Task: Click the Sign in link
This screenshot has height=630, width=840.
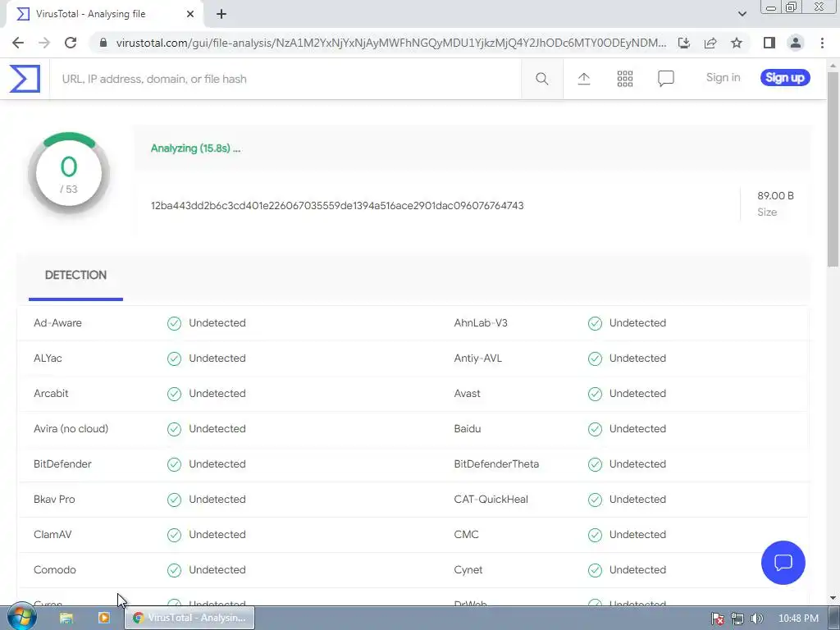Action: pyautogui.click(x=723, y=78)
